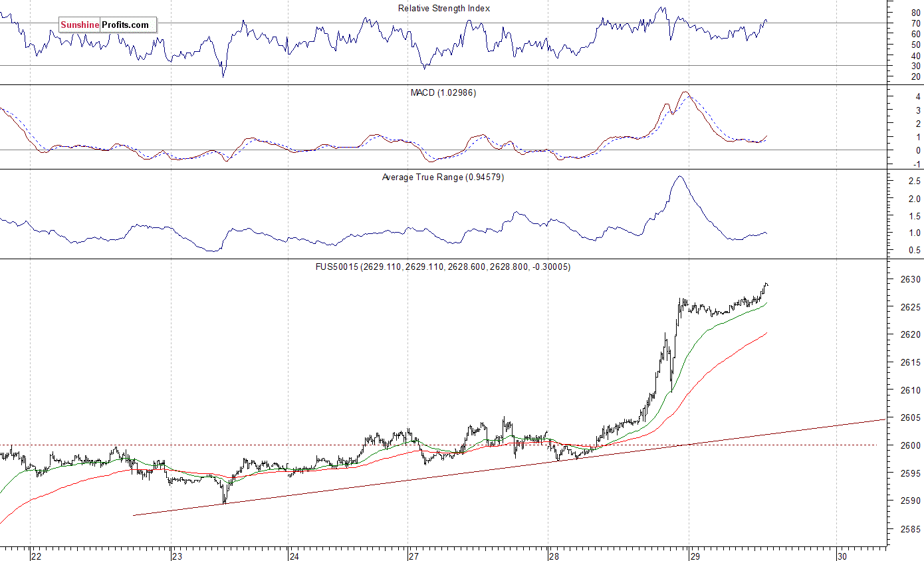Click the 2600 price axis label
The height and width of the screenshot is (561, 924).
pos(911,445)
